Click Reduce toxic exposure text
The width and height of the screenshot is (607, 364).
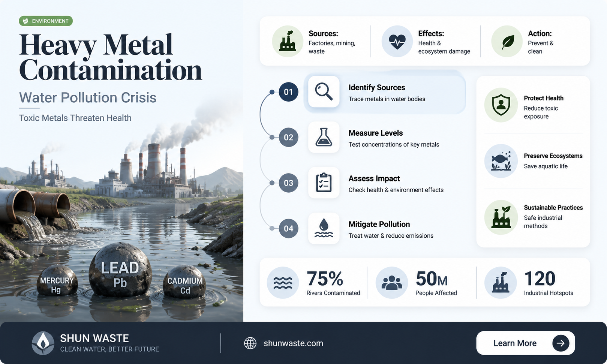tap(541, 112)
